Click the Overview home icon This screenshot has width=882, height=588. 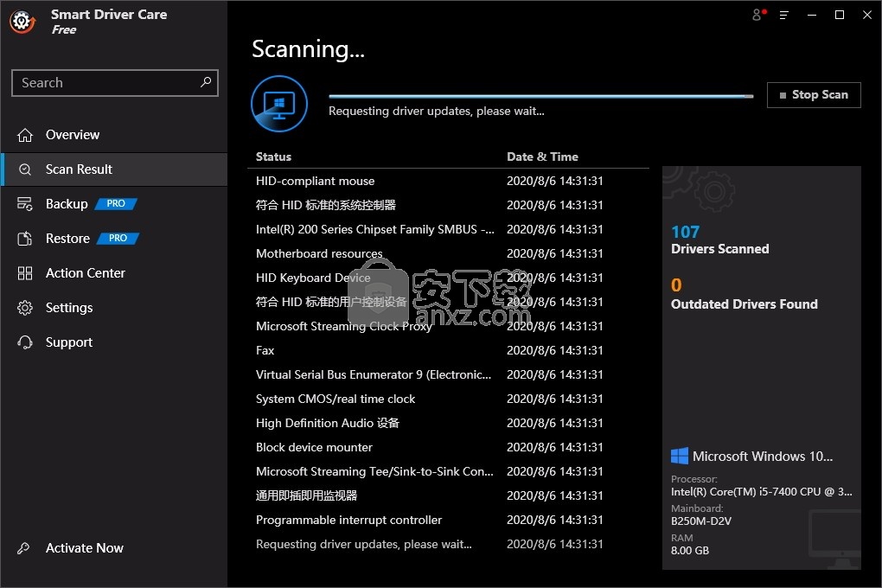pyautogui.click(x=25, y=135)
